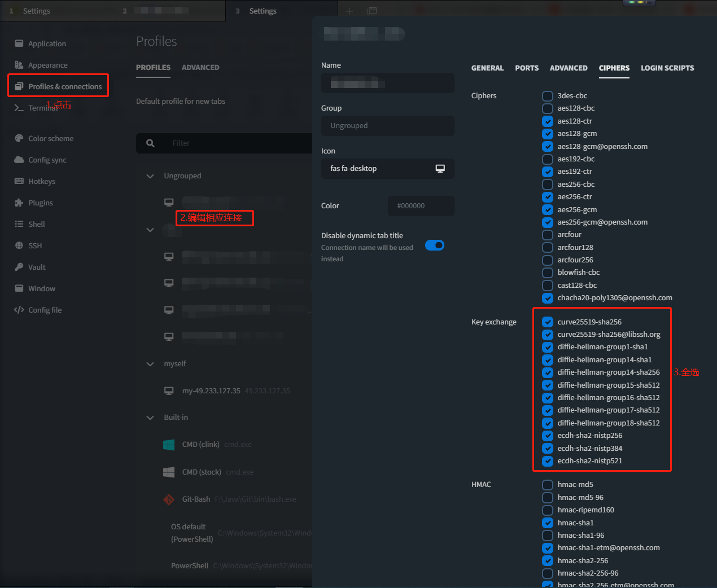Select CMD (clink) profile icon
Viewport: 717px width, 588px height.
(169, 445)
